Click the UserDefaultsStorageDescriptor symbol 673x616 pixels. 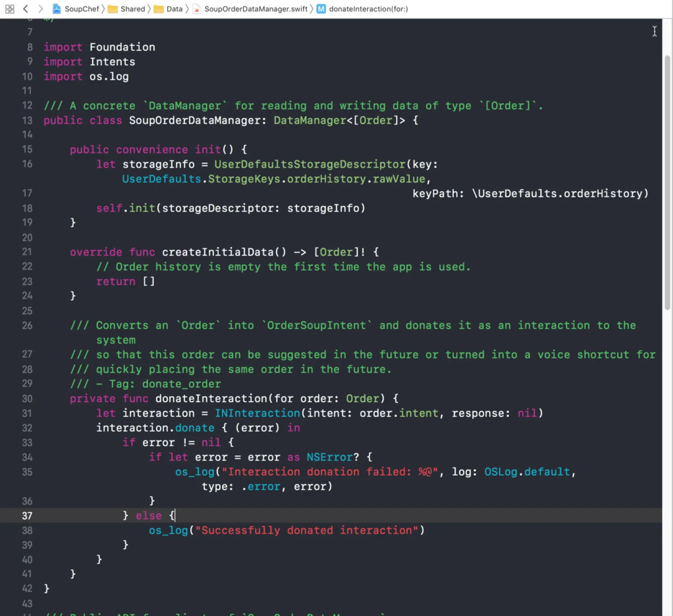point(310,164)
